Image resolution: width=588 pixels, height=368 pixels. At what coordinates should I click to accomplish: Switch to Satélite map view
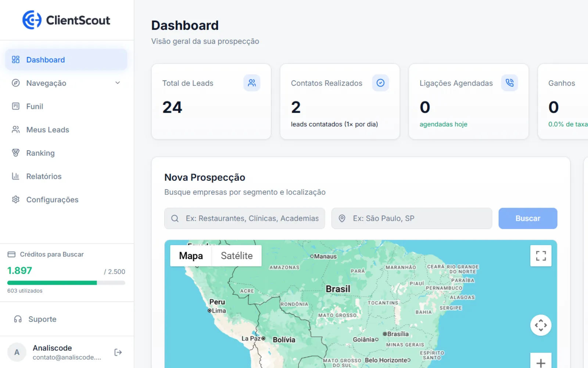237,256
